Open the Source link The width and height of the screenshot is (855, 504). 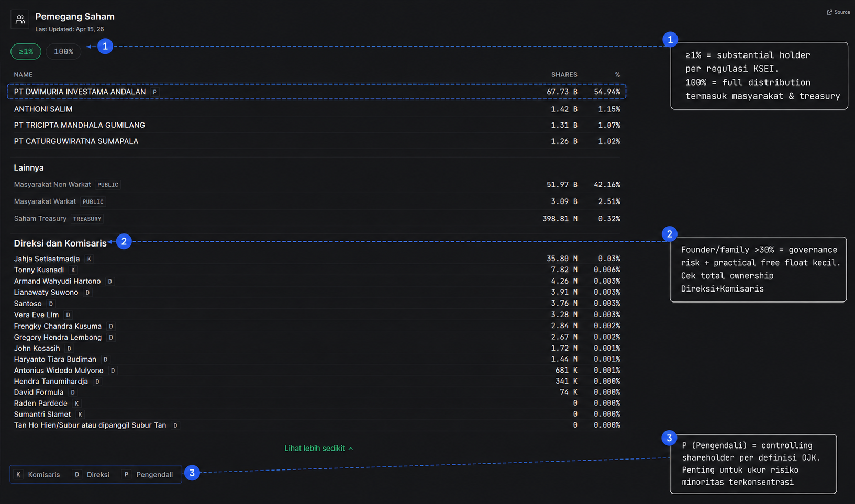click(x=838, y=12)
